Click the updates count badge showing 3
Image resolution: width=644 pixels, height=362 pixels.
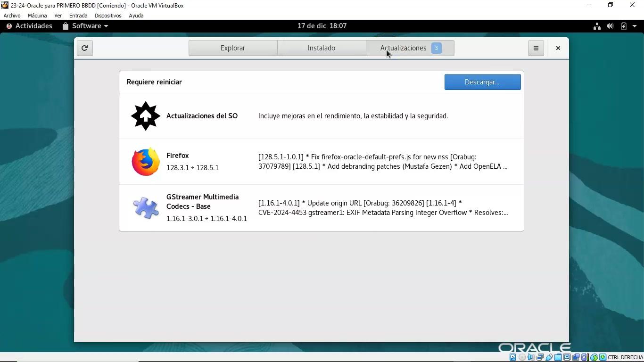point(437,48)
